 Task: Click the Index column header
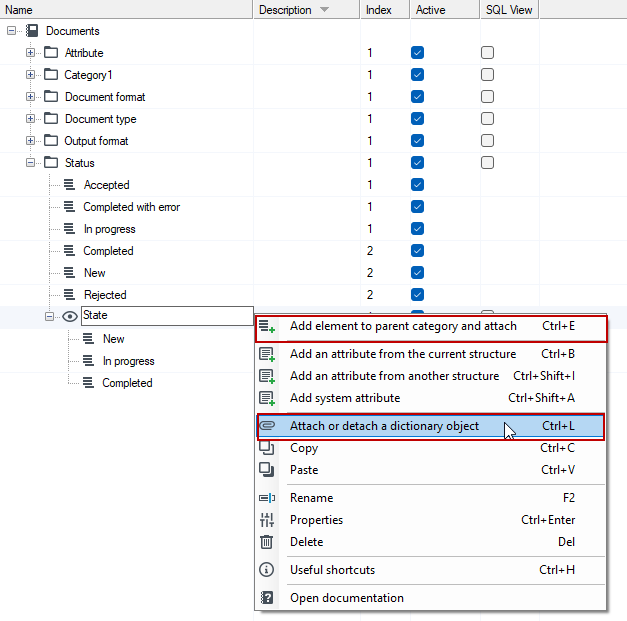pyautogui.click(x=385, y=10)
